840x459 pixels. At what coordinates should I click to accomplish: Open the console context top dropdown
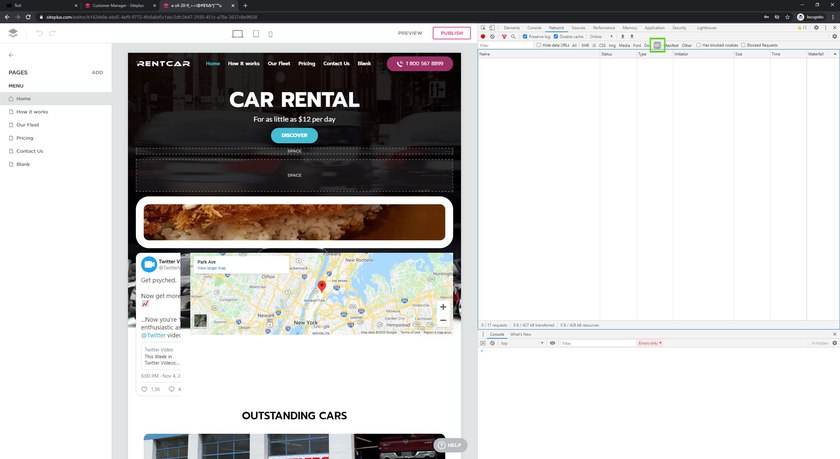tap(522, 343)
